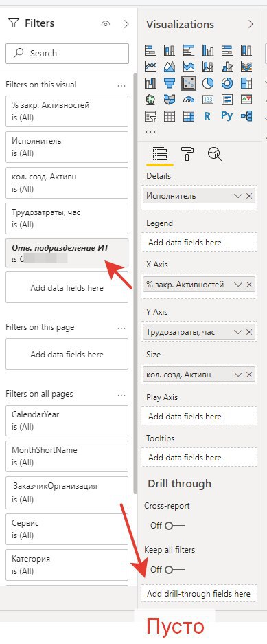Select the Table visual
Viewport: 267px width, 644px height.
[170, 116]
